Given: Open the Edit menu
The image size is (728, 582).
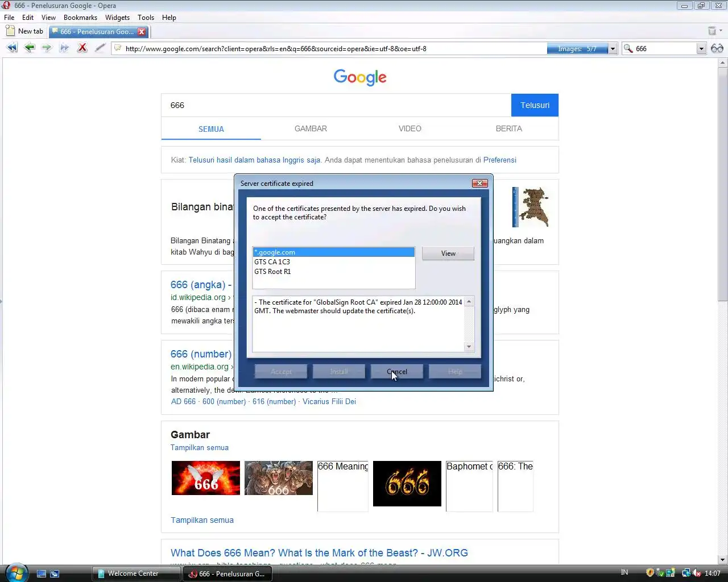Looking at the screenshot, I should 28,18.
